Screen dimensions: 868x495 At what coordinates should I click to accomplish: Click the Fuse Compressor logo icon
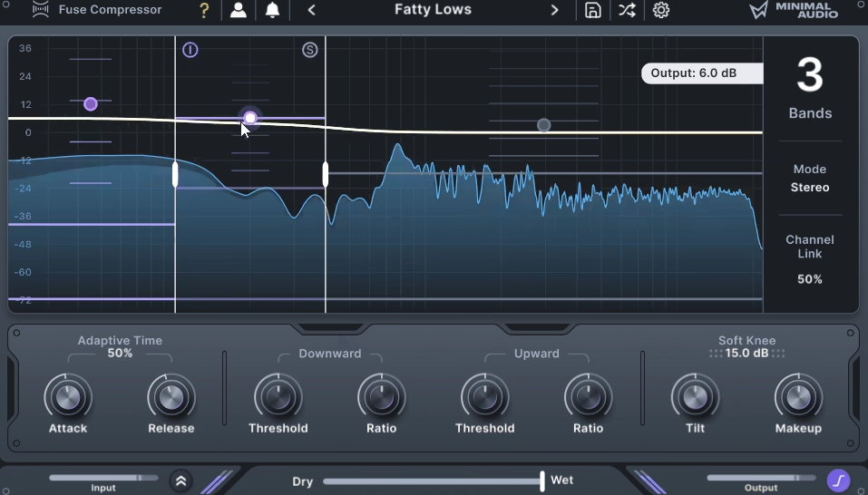(x=41, y=9)
